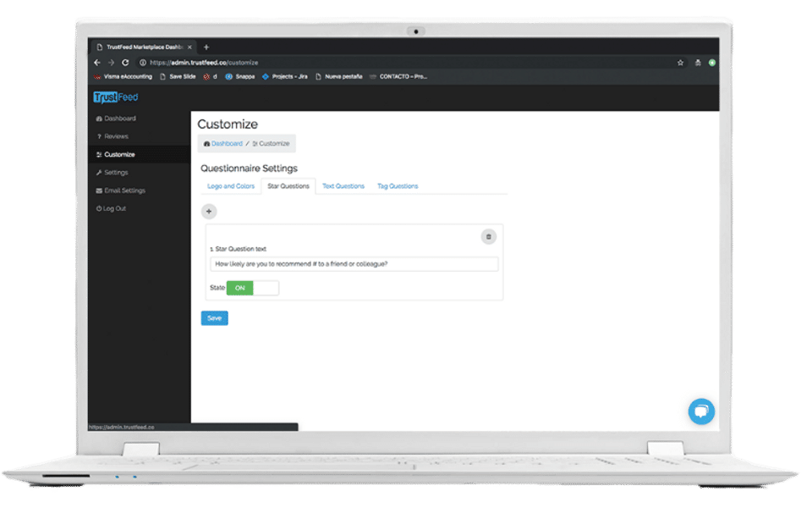Switch to Text Questions tab
This screenshot has height=508, width=812.
click(343, 186)
